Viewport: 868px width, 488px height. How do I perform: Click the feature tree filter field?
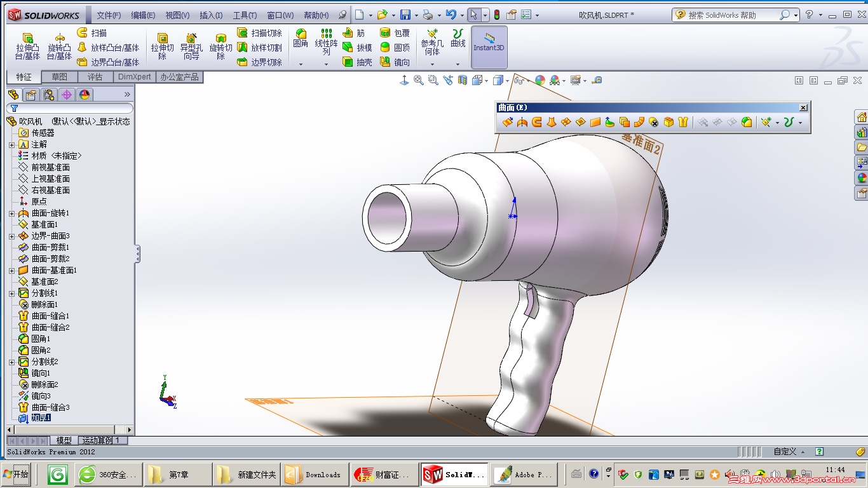coord(70,109)
